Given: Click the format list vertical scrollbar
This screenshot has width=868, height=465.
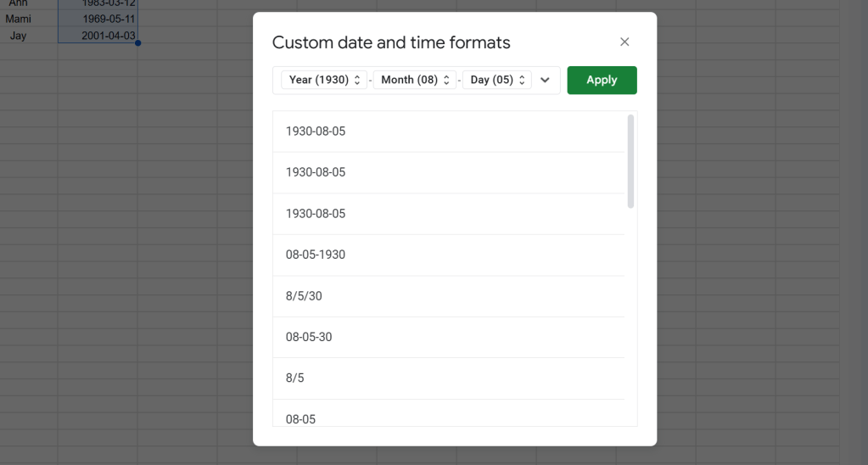Looking at the screenshot, I should (630, 161).
